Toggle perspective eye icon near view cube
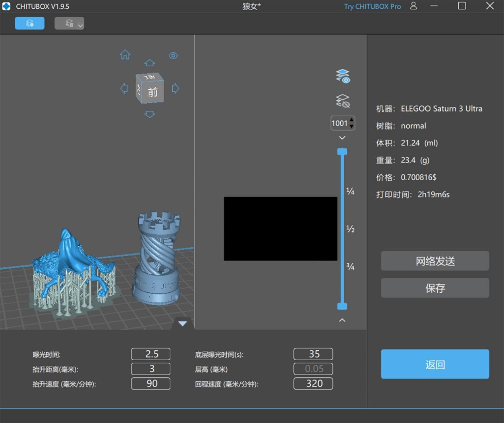The height and width of the screenshot is (423, 504). tap(173, 56)
